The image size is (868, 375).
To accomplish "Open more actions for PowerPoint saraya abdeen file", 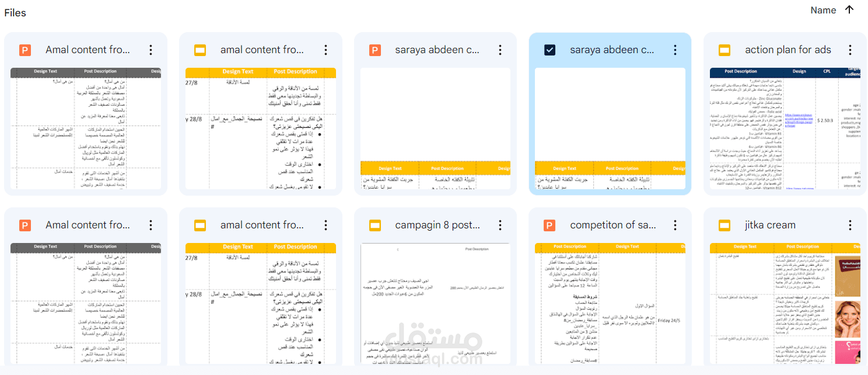I will [500, 50].
